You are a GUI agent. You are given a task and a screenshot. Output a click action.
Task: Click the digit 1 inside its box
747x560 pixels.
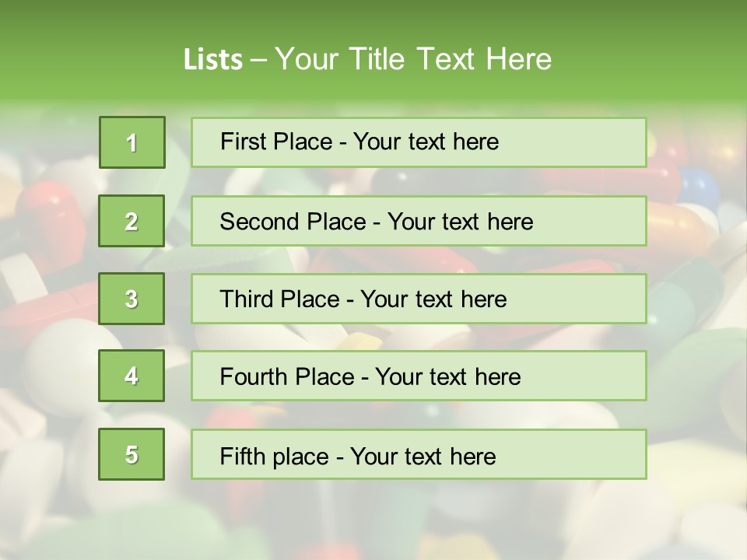tap(132, 143)
